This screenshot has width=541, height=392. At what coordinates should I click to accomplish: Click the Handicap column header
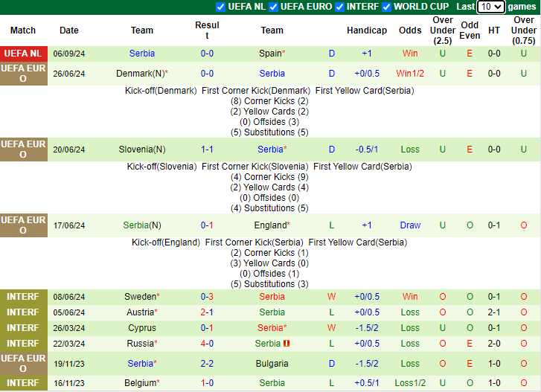click(366, 30)
